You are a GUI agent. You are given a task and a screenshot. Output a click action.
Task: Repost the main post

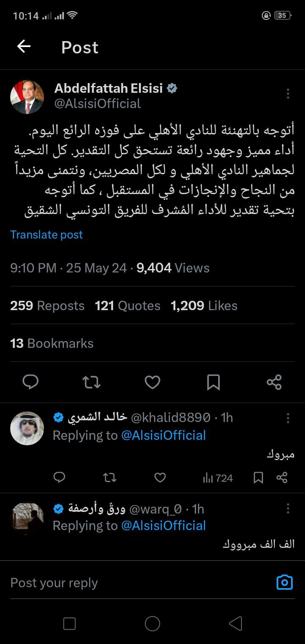(x=91, y=382)
